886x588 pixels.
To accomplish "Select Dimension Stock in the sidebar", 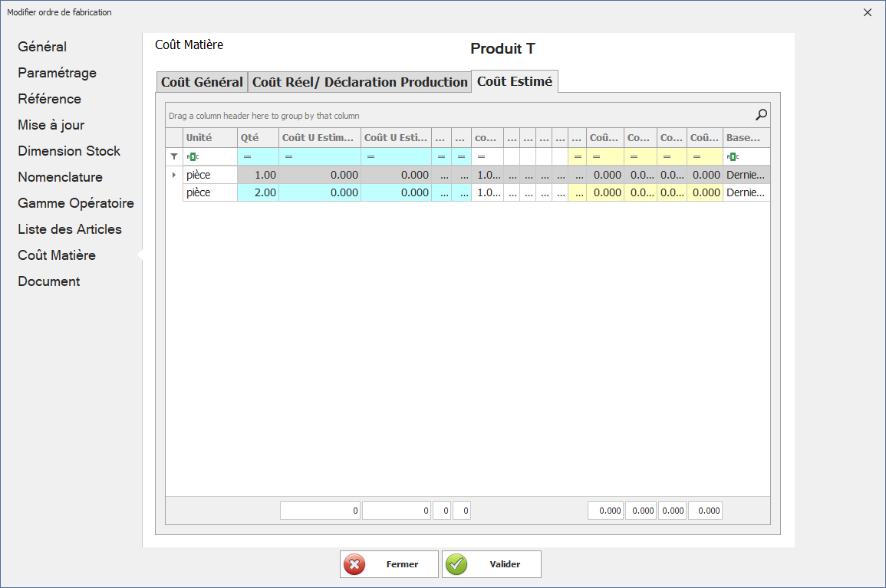I will click(x=69, y=151).
